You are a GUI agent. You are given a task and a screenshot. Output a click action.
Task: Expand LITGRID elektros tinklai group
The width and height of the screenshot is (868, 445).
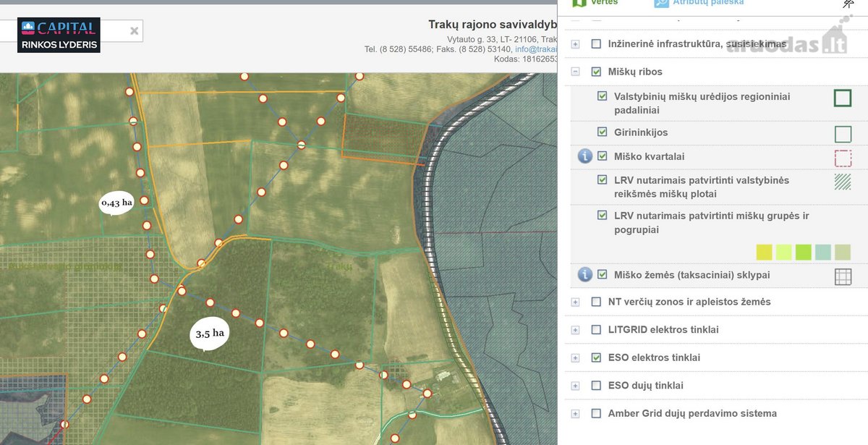pos(576,330)
